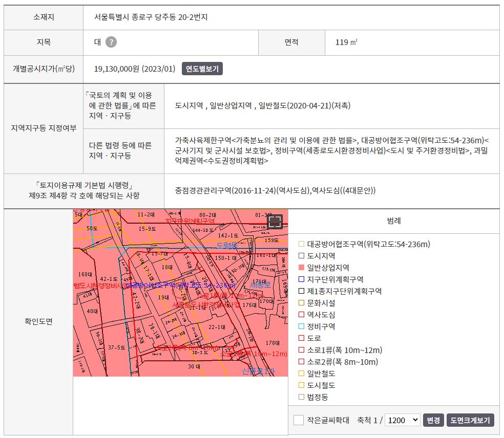Screen dimensions: 504x438
Task: Toggle the 대공방어협조구역 legend checkbox
Action: pyautogui.click(x=301, y=244)
